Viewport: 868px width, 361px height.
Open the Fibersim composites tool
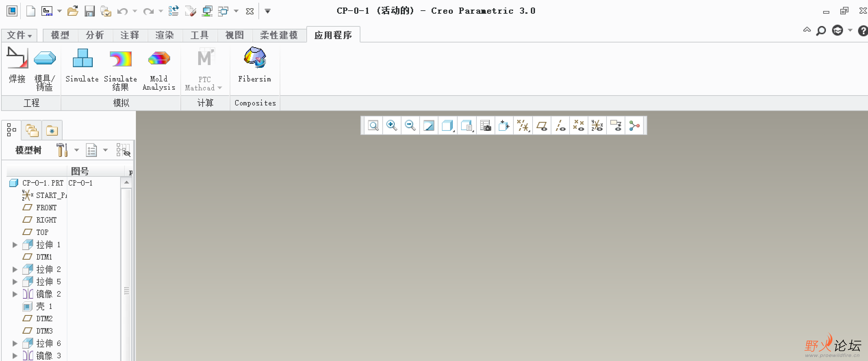pos(255,65)
